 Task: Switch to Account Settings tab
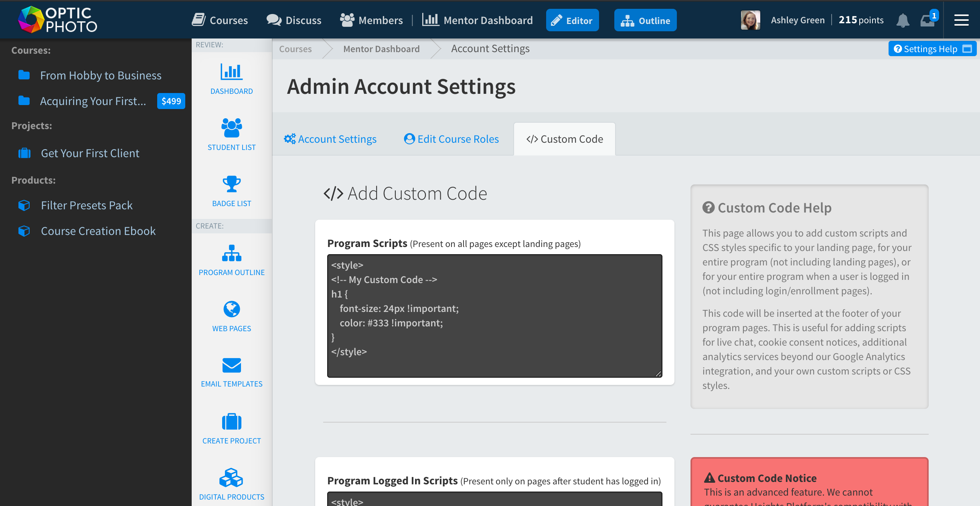(x=330, y=139)
